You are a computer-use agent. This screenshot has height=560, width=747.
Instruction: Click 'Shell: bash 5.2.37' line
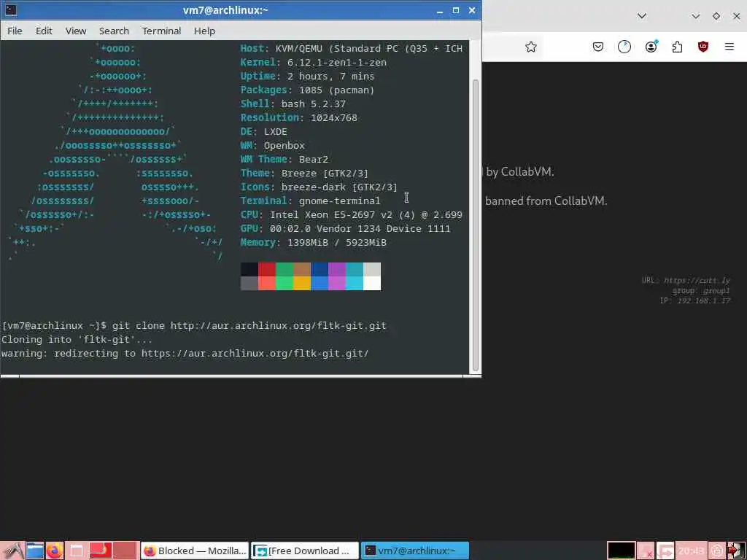[293, 104]
